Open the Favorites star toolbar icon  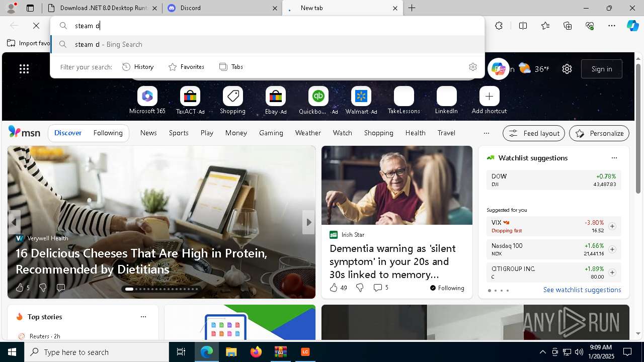click(x=545, y=26)
